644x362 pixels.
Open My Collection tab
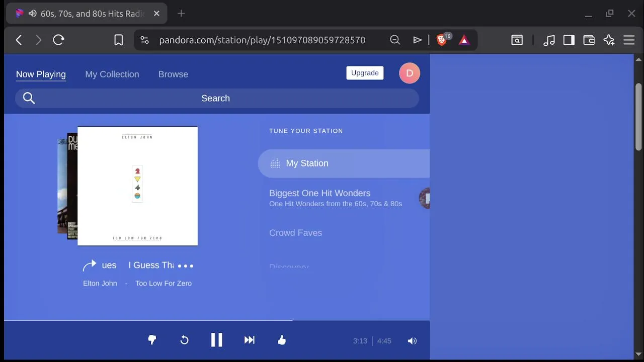click(x=112, y=74)
